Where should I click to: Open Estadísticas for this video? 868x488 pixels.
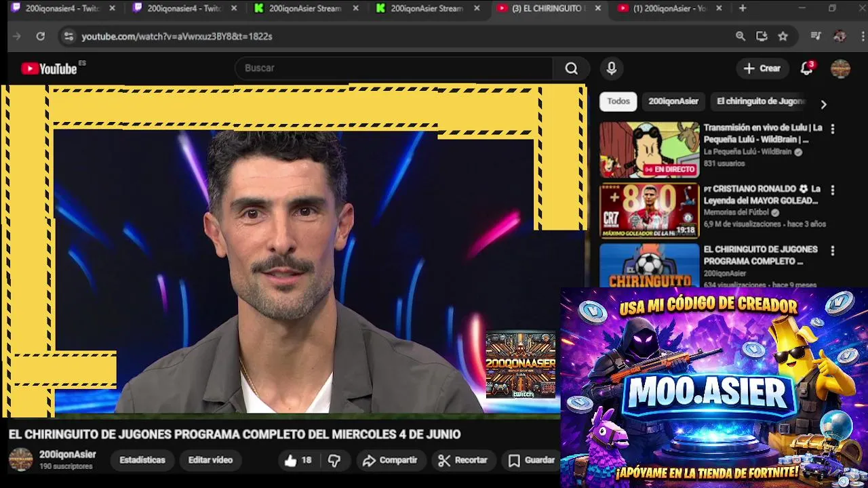142,460
